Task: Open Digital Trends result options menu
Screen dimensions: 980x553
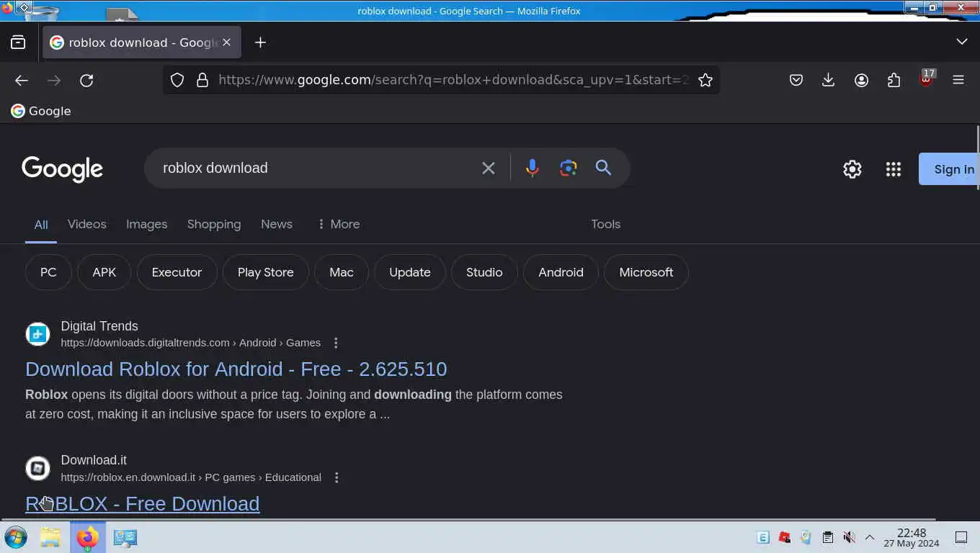Action: coord(336,343)
